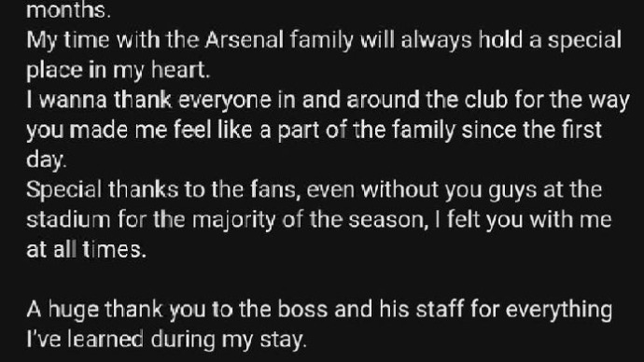Click the standalone word "day."

point(46,160)
